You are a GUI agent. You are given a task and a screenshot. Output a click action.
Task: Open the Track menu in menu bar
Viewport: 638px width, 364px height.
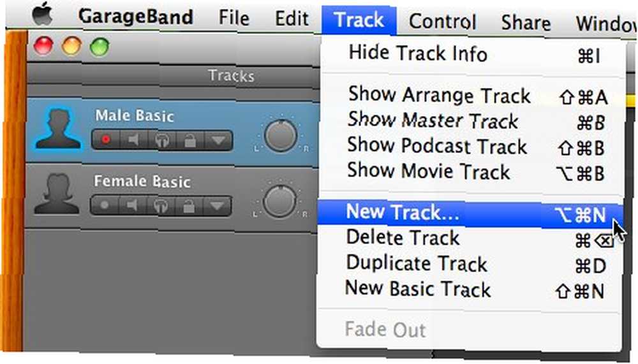359,20
